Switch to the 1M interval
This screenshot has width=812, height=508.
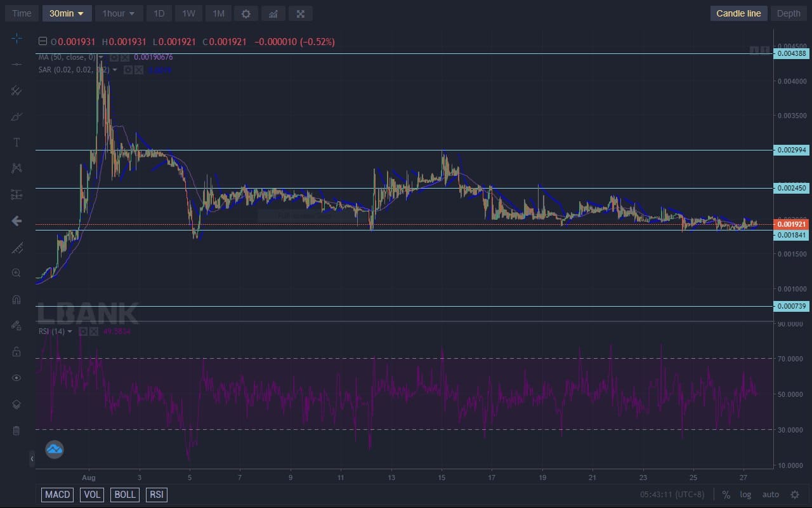[218, 13]
